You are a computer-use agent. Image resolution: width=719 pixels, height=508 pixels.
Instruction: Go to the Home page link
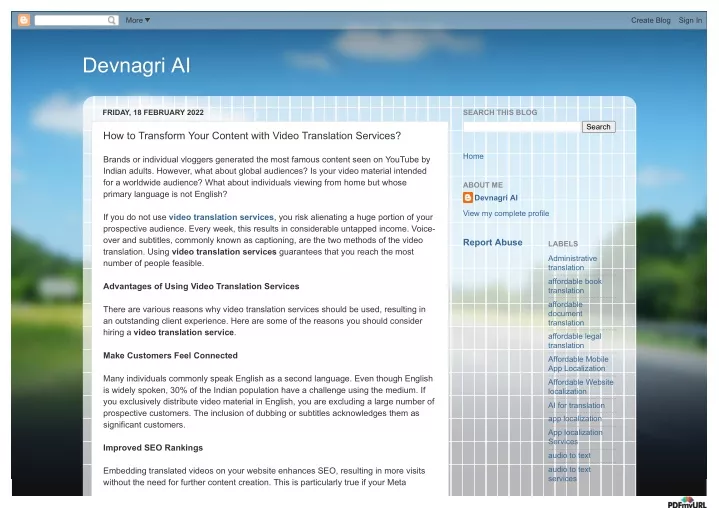pyautogui.click(x=473, y=156)
